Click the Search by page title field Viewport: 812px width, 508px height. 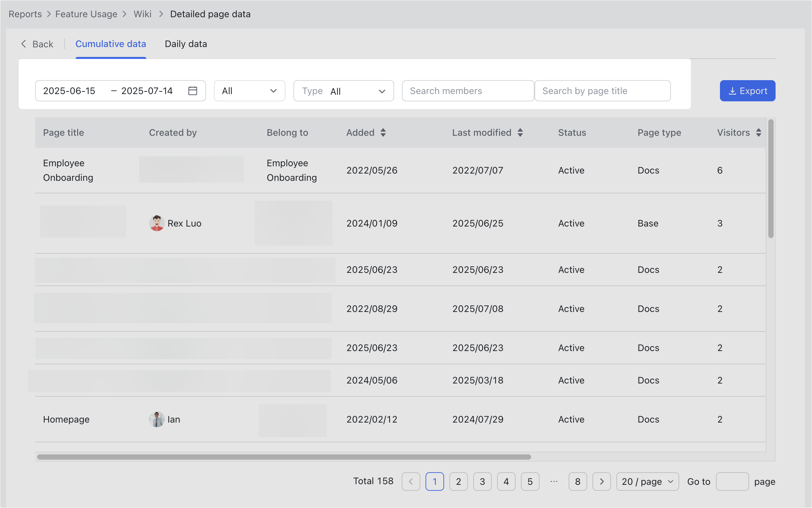pos(602,91)
